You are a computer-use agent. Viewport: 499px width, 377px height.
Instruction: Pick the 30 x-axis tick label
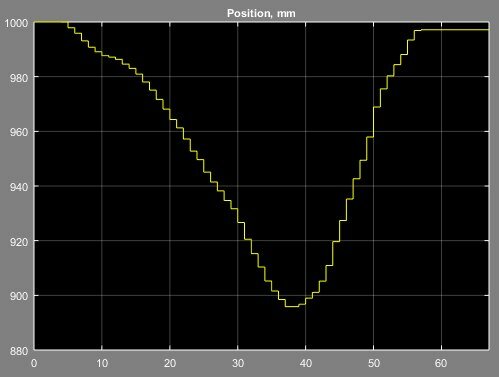pos(238,363)
